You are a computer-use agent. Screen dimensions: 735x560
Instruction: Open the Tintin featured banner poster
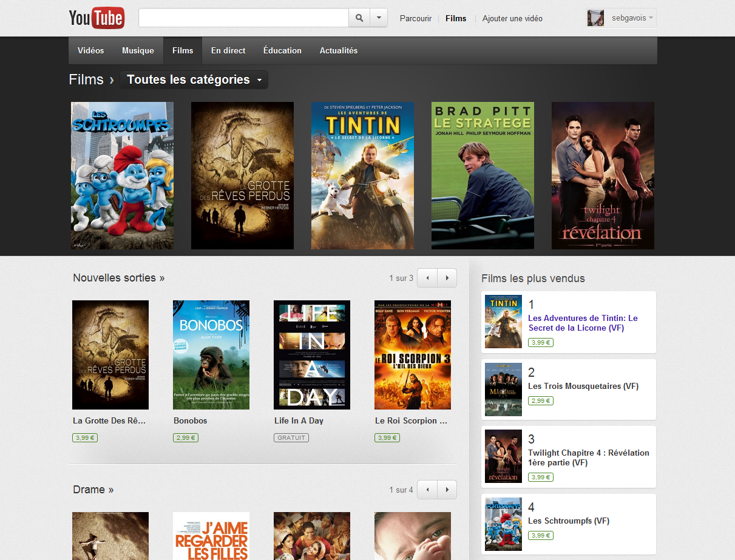pos(362,175)
